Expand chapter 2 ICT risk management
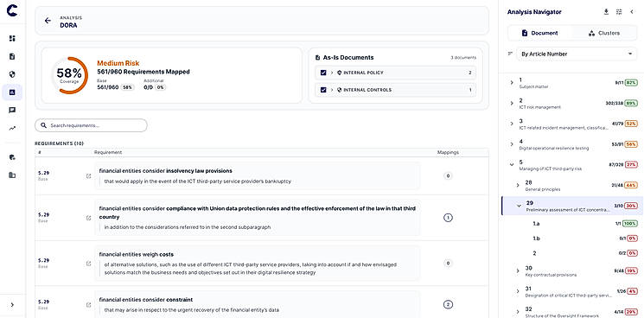644x318 pixels. pyautogui.click(x=512, y=103)
